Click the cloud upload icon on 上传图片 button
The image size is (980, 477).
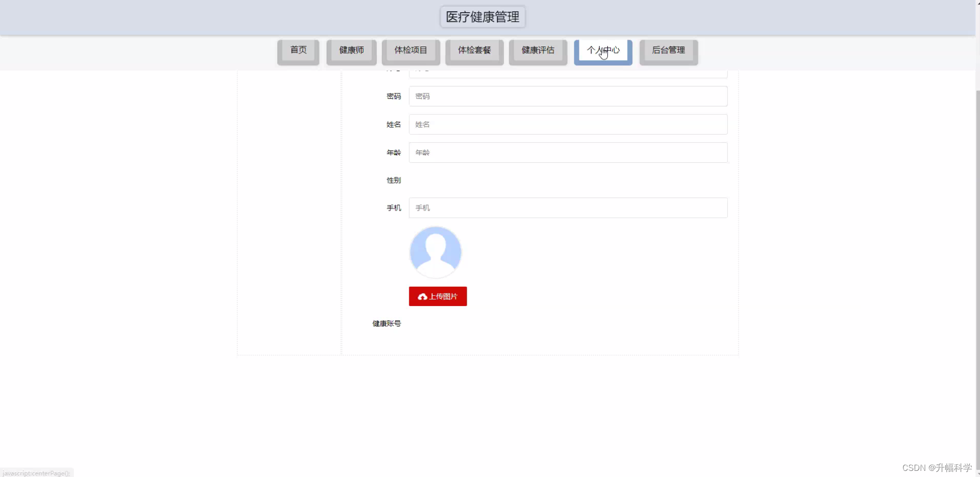[422, 296]
